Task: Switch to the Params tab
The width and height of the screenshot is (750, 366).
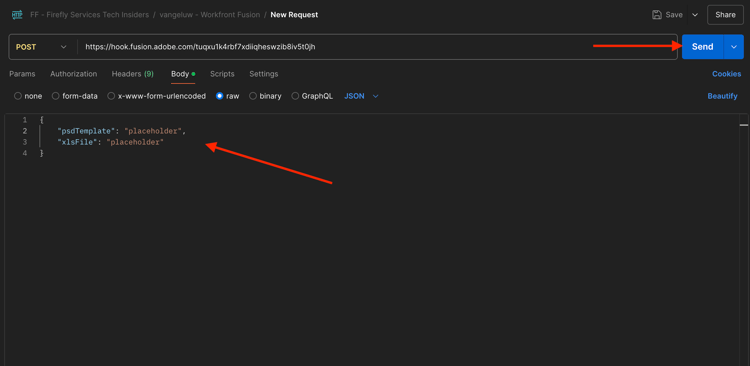Action: (22, 74)
